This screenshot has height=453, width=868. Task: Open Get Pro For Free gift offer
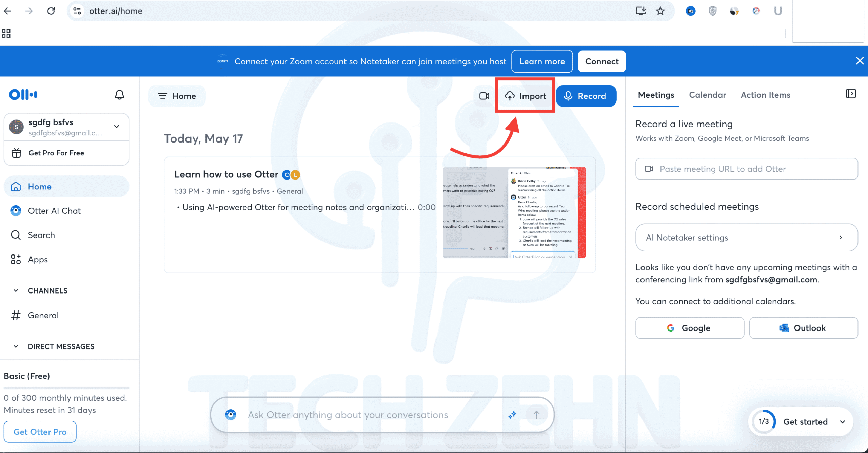[x=66, y=153]
